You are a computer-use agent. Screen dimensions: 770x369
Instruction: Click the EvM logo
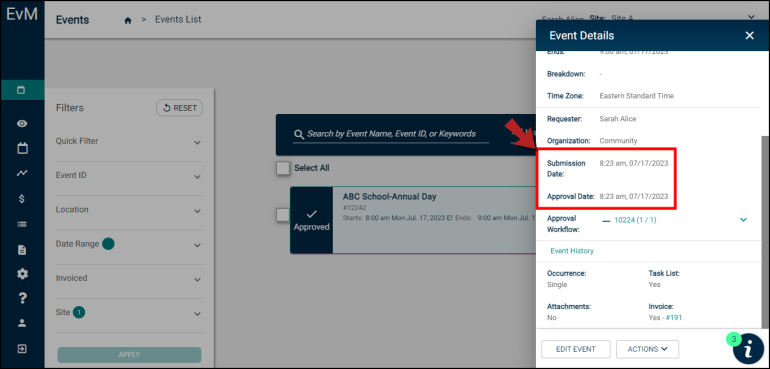pyautogui.click(x=22, y=14)
